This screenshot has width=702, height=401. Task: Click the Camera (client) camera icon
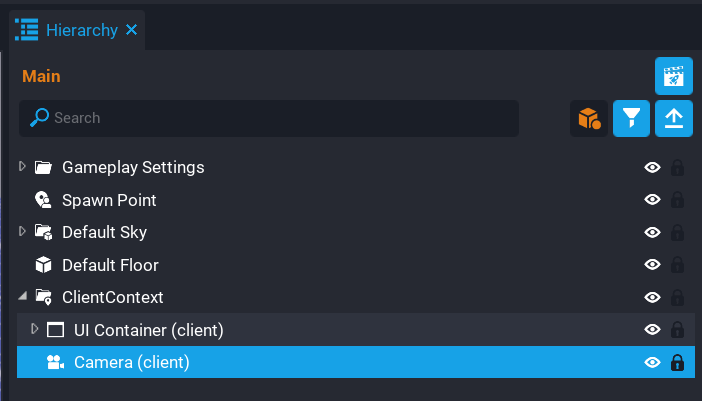click(55, 362)
